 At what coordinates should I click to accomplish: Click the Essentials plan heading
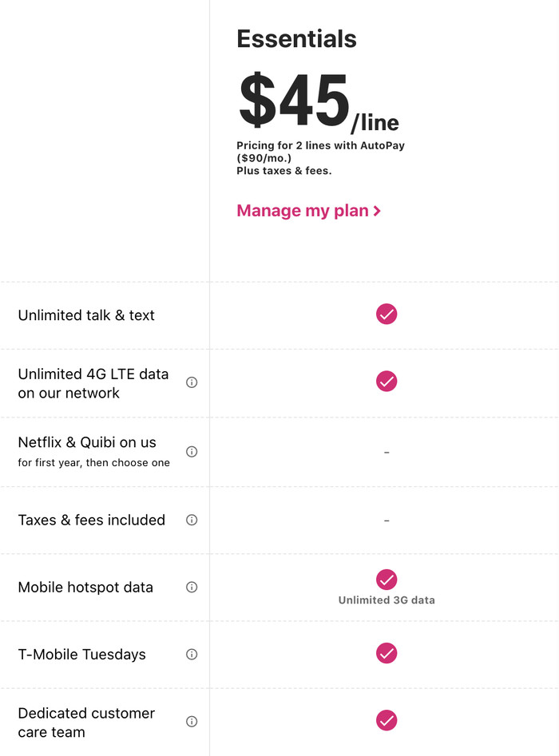pyautogui.click(x=296, y=39)
